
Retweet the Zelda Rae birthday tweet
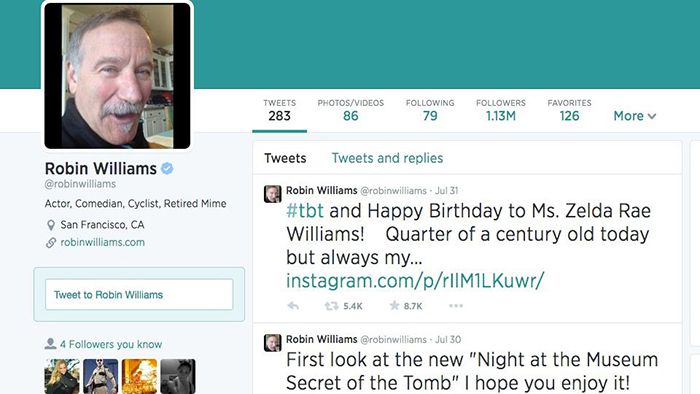331,306
